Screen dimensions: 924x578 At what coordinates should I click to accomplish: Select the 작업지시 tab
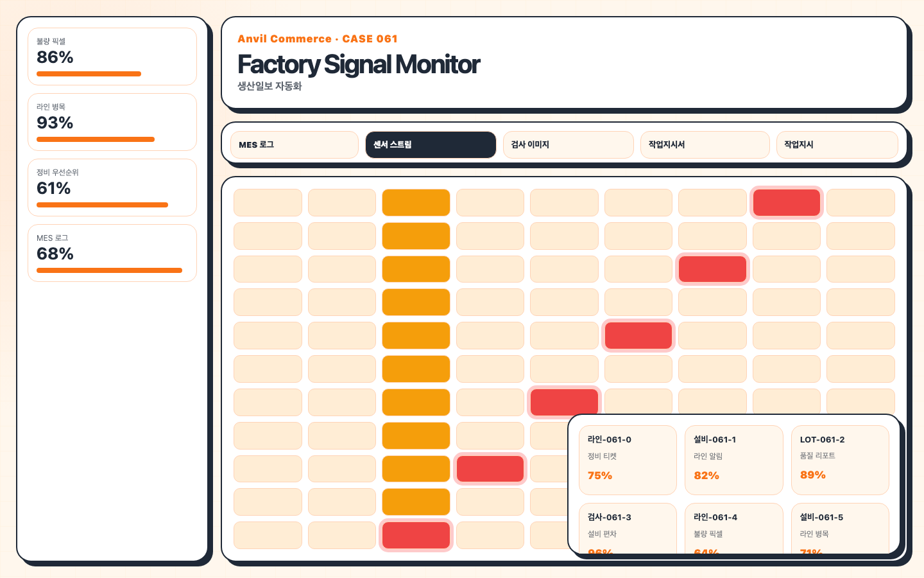coord(837,144)
